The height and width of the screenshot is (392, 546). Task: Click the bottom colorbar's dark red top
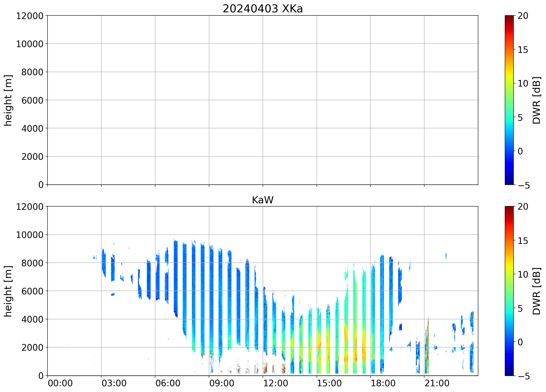coord(509,208)
